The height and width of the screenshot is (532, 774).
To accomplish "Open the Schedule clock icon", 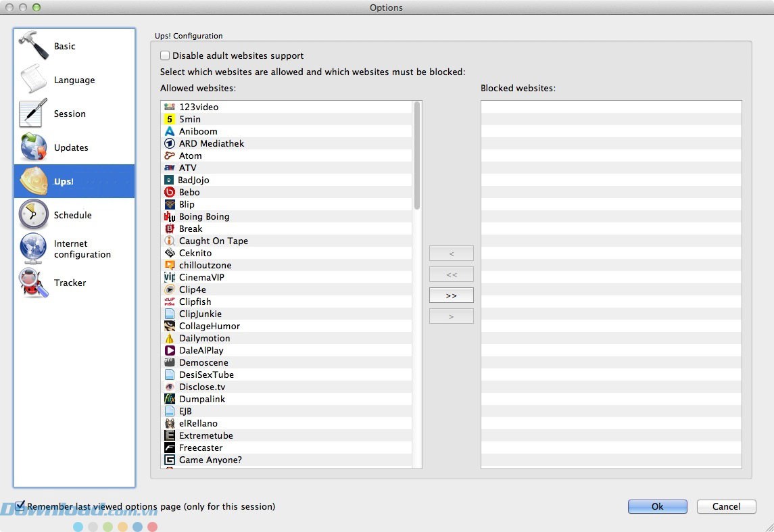I will tap(33, 215).
